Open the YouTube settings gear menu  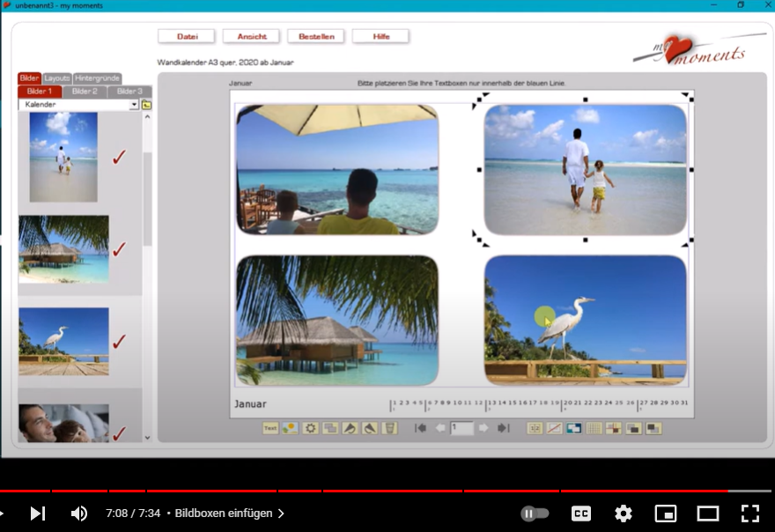click(x=624, y=513)
